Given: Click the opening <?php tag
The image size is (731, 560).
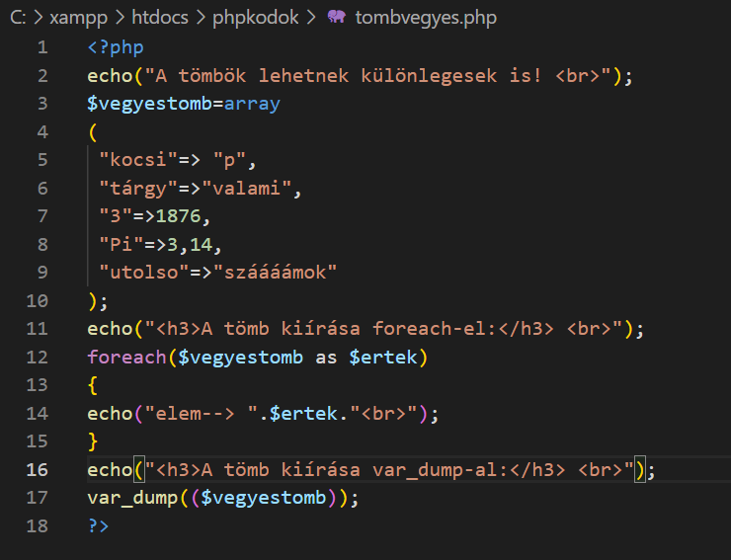Looking at the screenshot, I should click(x=115, y=47).
